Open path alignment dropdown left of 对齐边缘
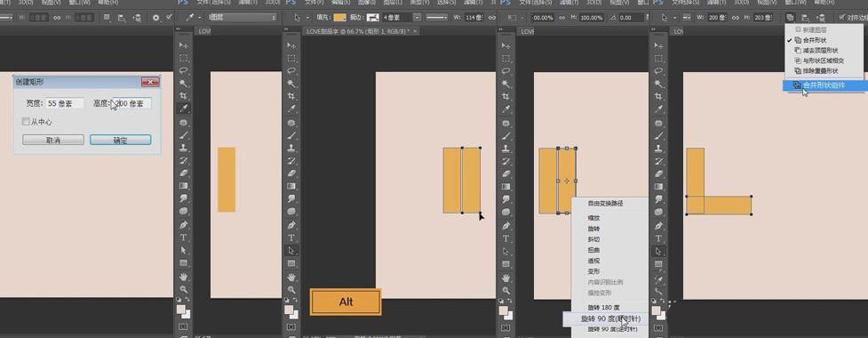The image size is (868, 338). tap(806, 18)
